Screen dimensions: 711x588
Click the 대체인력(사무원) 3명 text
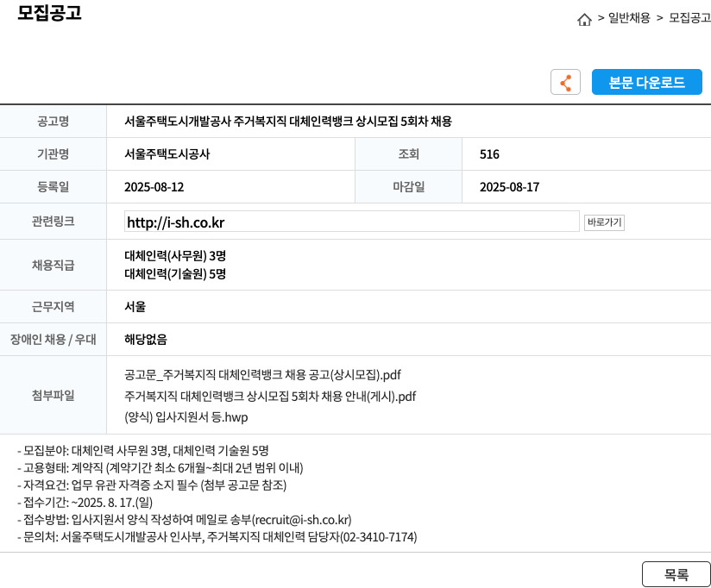(175, 256)
